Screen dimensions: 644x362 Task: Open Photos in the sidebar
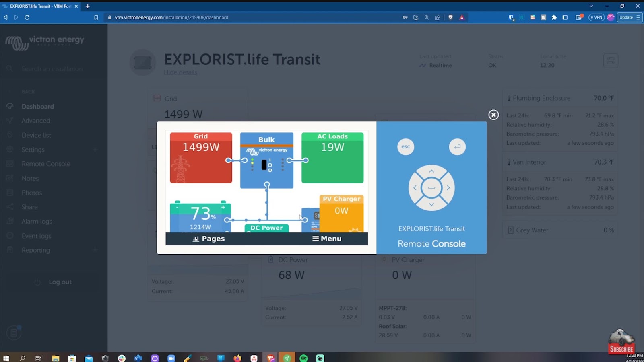pos(32,193)
